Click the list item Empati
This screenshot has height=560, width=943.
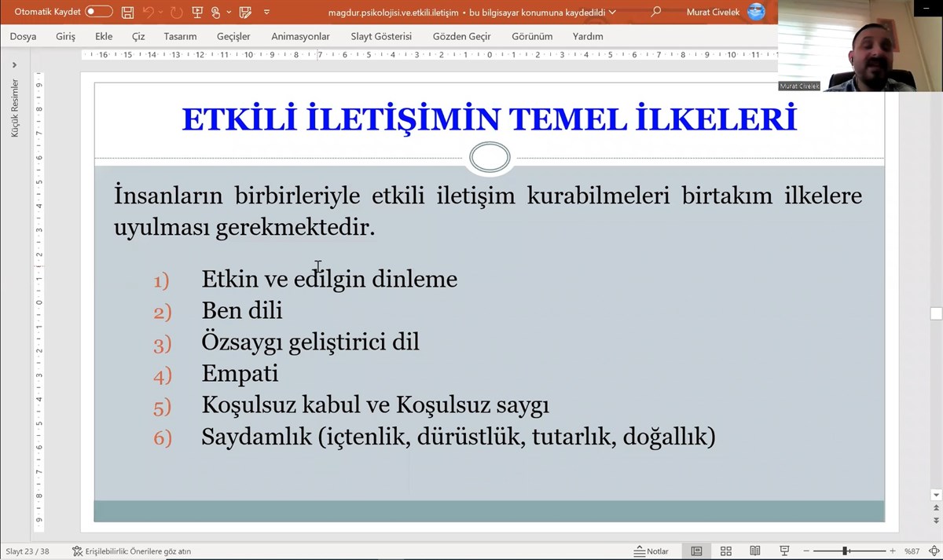[x=240, y=374]
